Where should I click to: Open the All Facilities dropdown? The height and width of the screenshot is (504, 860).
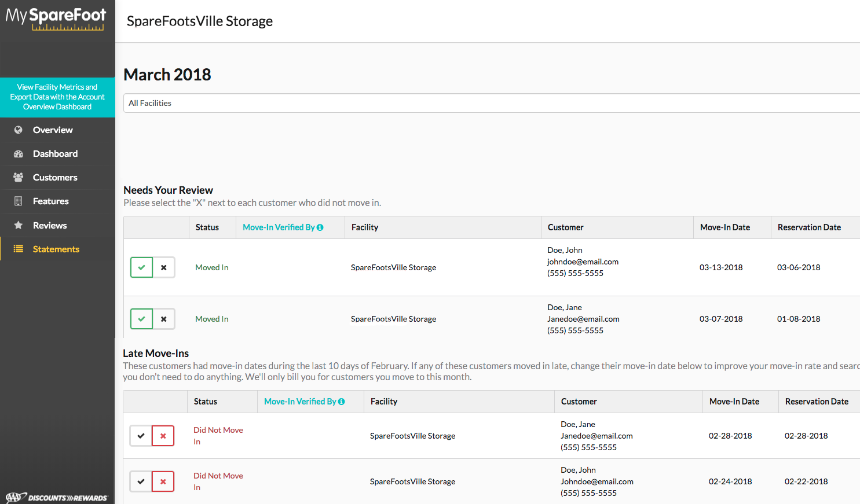(x=492, y=103)
